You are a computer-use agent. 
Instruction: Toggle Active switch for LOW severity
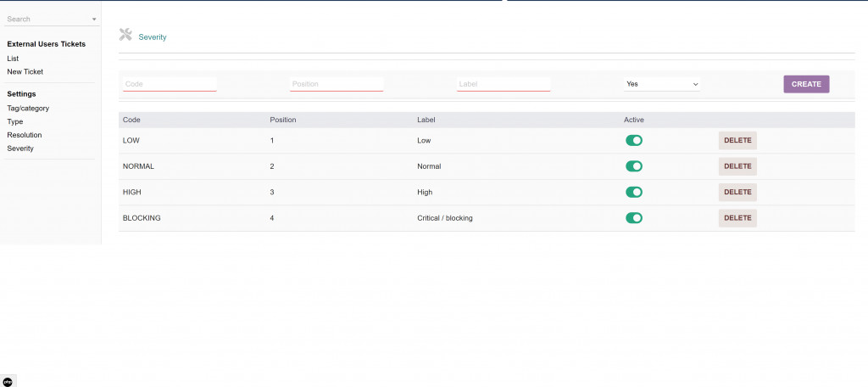[x=634, y=141]
